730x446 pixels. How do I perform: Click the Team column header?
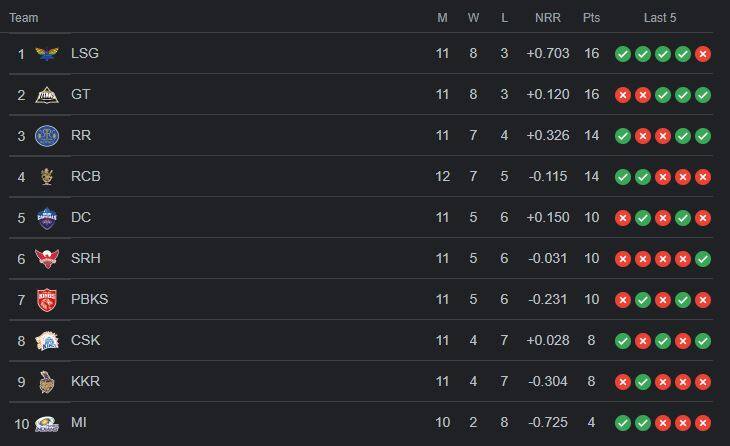tap(24, 18)
